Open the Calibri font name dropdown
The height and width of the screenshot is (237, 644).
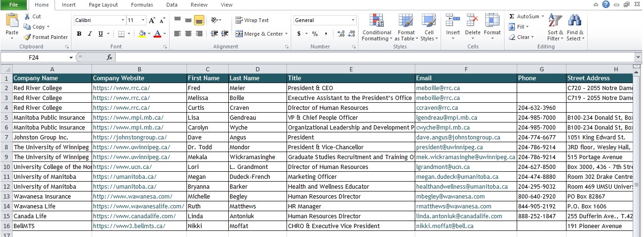coord(123,20)
